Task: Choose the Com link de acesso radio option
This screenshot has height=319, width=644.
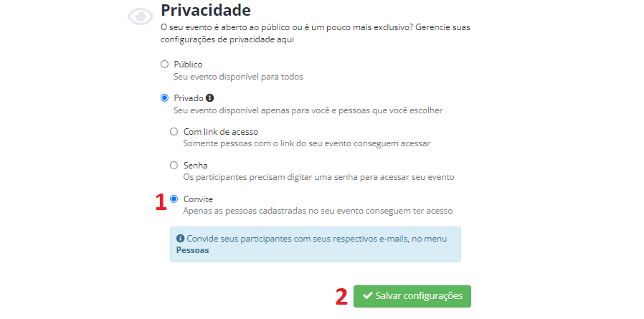Action: pos(174,131)
